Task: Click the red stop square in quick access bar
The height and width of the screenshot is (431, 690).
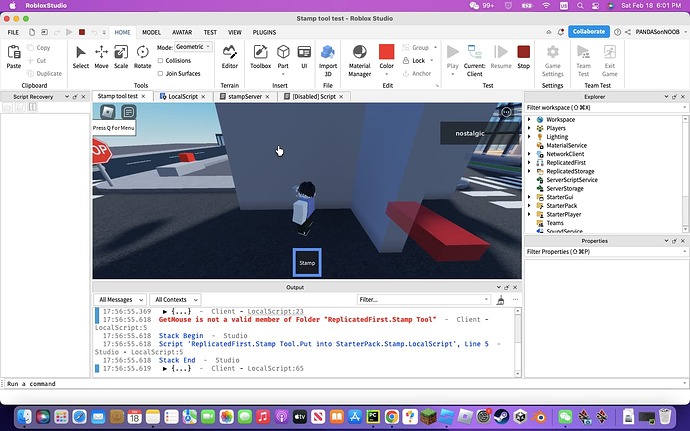Action: [82, 32]
